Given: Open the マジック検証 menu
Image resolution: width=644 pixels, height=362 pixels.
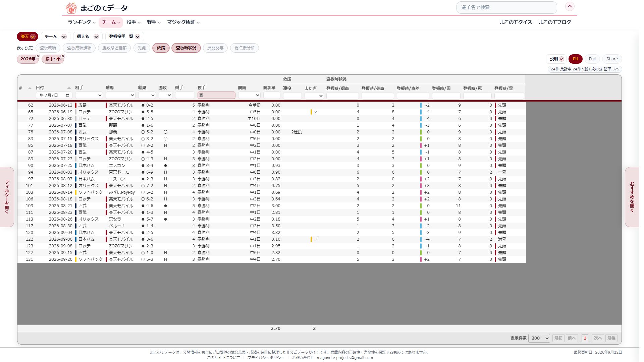Looking at the screenshot, I should click(x=183, y=22).
